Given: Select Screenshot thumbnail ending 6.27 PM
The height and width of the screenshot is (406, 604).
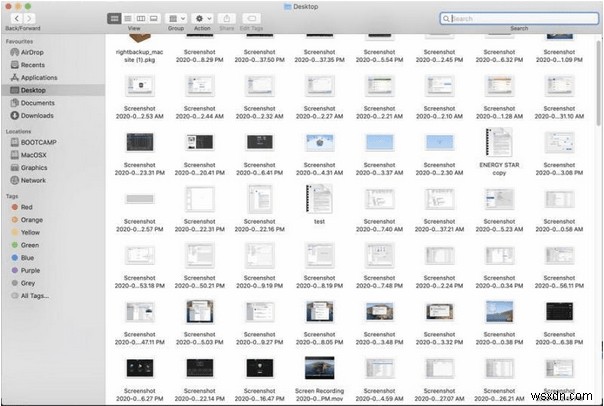Looking at the screenshot, I should [x=140, y=368].
